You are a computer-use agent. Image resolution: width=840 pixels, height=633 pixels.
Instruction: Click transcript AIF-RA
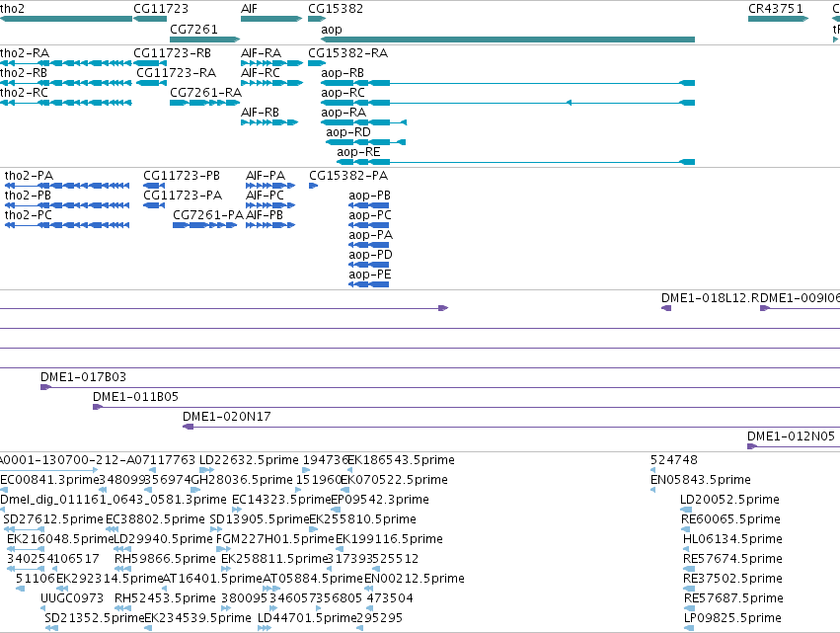point(272,63)
